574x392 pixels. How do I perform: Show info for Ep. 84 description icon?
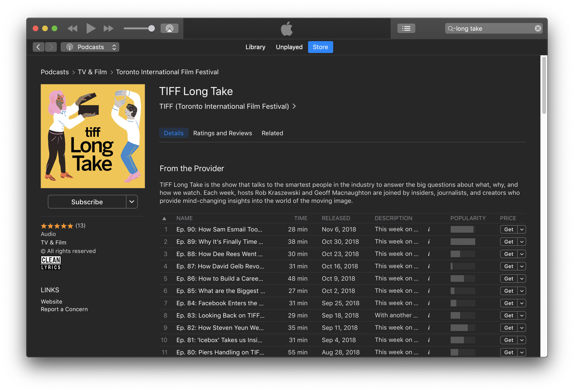(429, 303)
